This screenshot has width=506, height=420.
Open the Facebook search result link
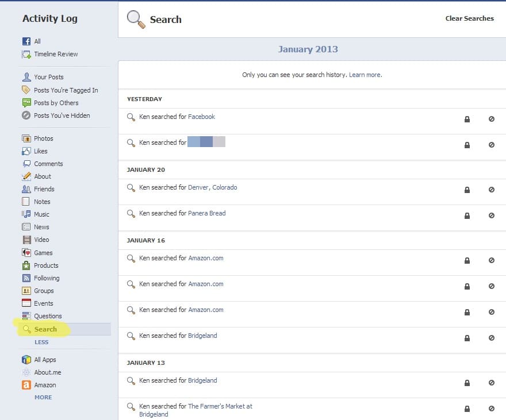point(201,117)
